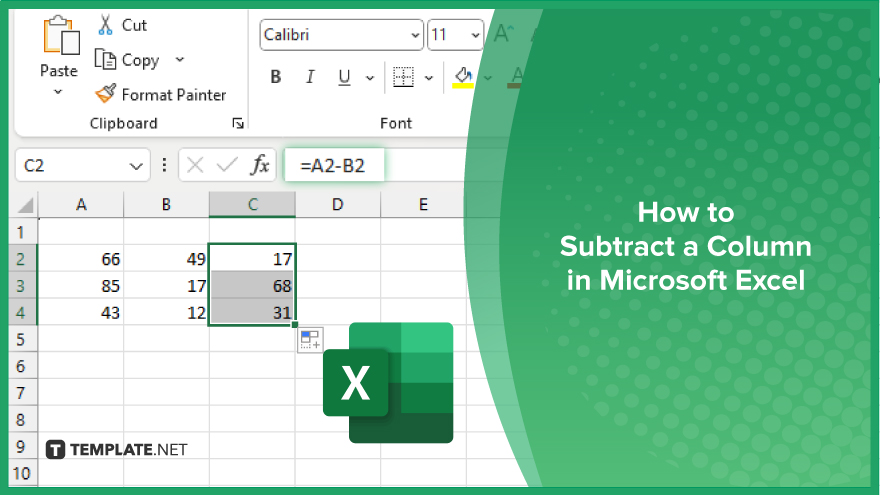Click cell containing 49
The width and height of the screenshot is (880, 495).
[x=166, y=259]
